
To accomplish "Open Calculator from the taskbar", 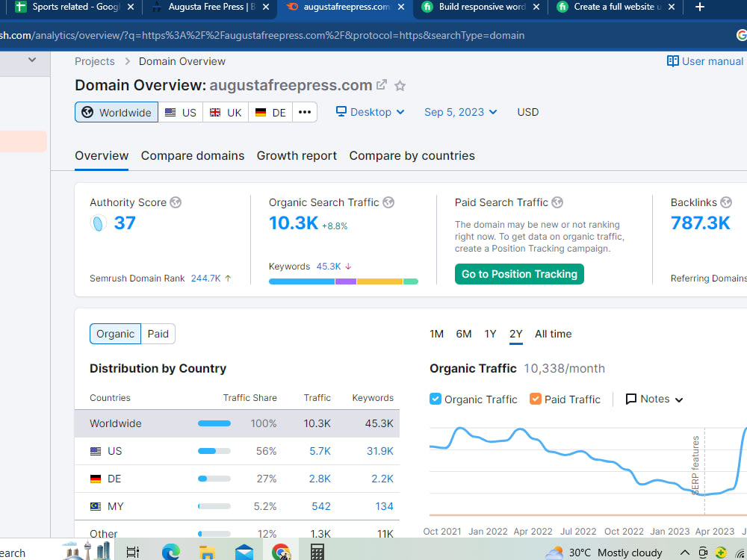I will click(317, 552).
